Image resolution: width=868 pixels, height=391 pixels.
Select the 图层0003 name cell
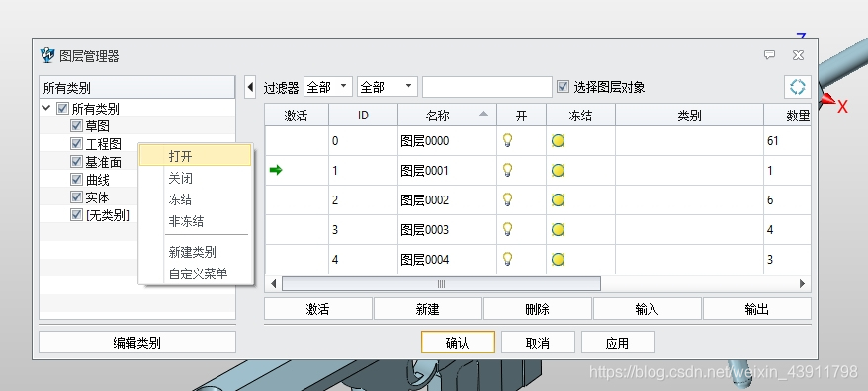pos(447,229)
